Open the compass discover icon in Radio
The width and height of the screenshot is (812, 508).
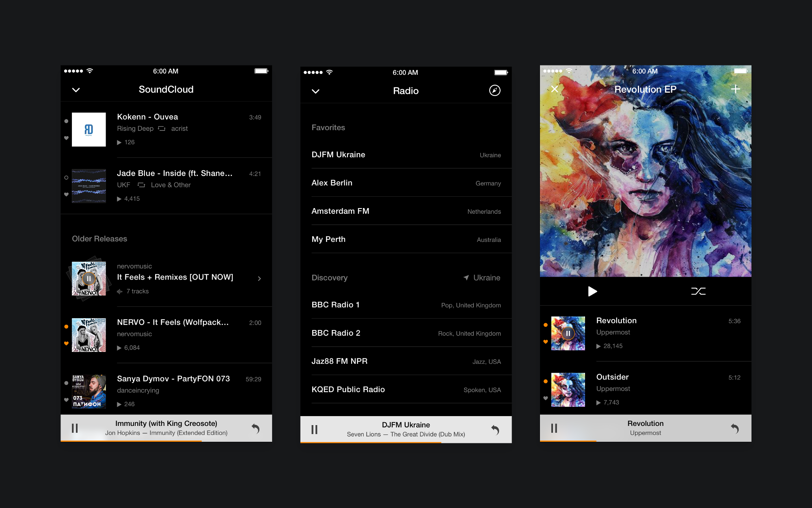495,90
